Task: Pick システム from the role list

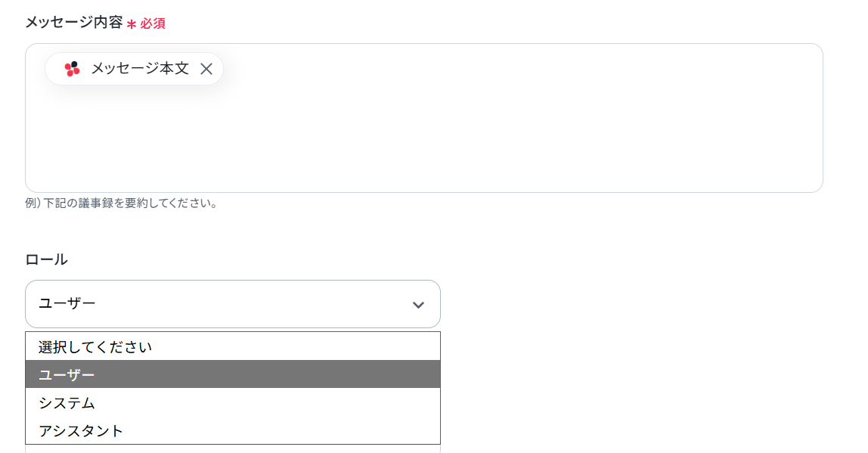Action: point(233,402)
